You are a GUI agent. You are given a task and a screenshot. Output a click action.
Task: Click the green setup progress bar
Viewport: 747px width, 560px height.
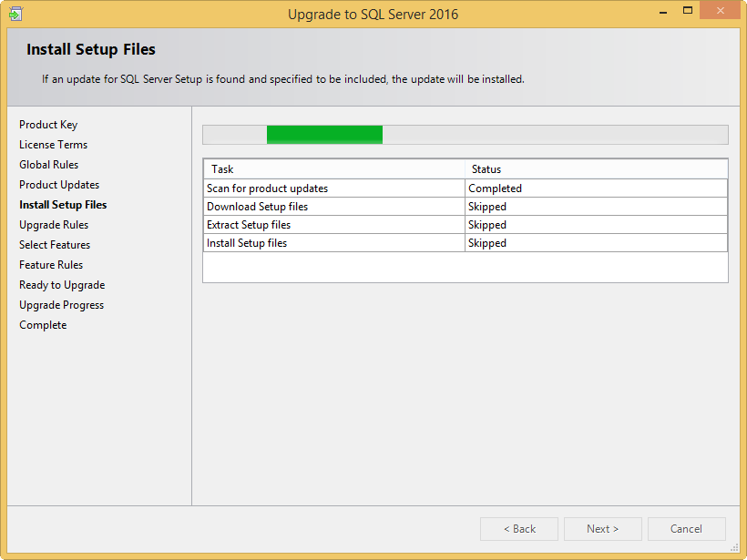(x=324, y=135)
